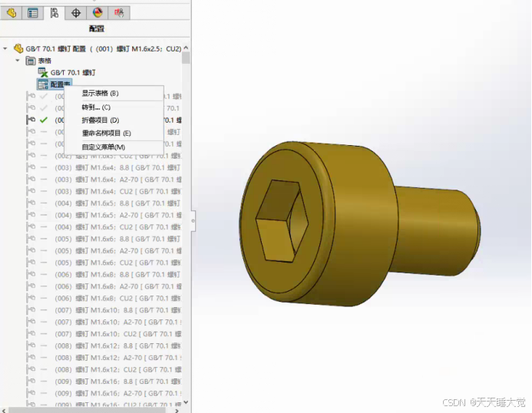Select configuration (008) 螺钉 M1.6x12; 8.8
This screenshot has width=532, height=413.
(118, 345)
